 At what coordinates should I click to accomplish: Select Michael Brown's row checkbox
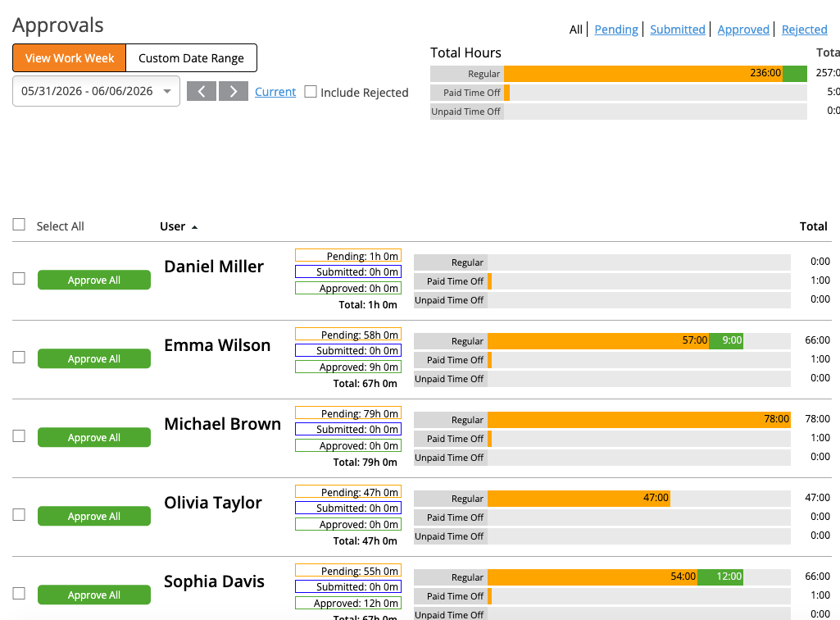point(19,436)
